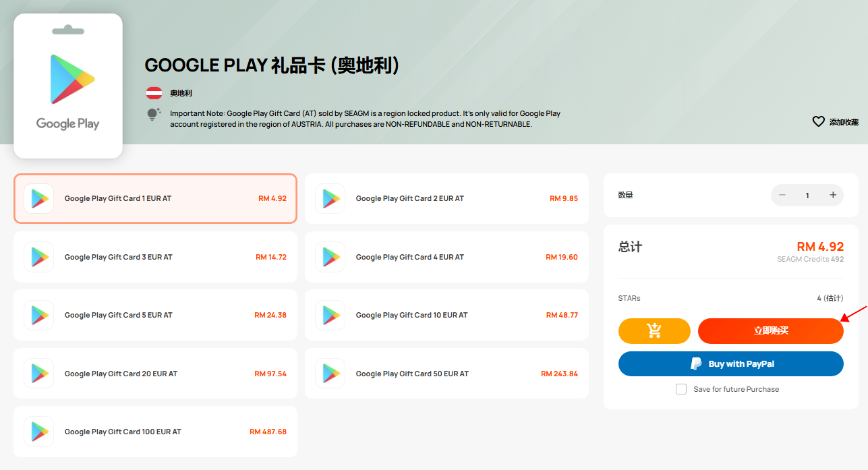Click Play icon of 100 EUR AT card
868x470 pixels.
coord(39,432)
